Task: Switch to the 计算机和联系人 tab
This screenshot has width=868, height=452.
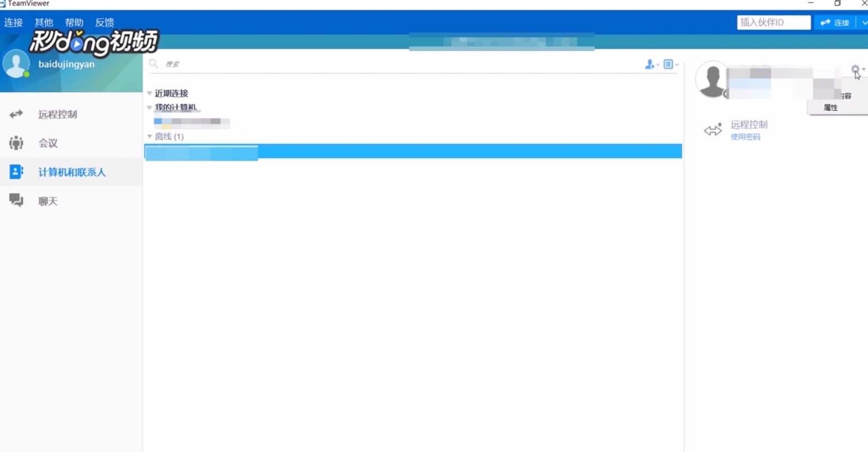Action: (71, 172)
